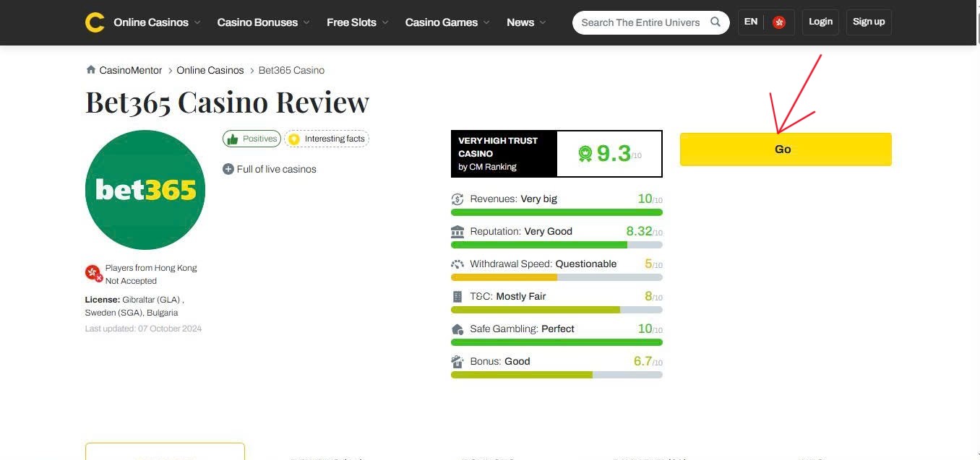Viewport: 980px width, 460px height.
Task: Click the Withdrawal Speed 5 score value
Action: tap(648, 264)
